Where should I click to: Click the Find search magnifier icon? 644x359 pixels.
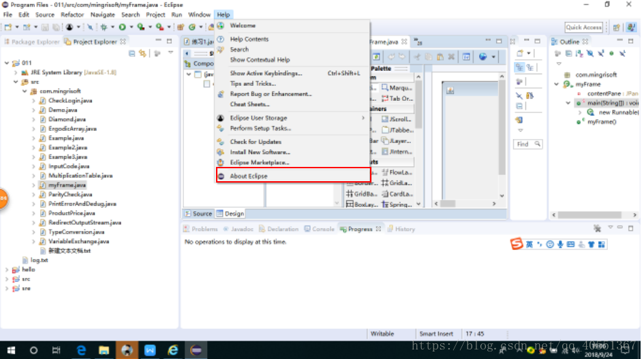pyautogui.click(x=537, y=144)
